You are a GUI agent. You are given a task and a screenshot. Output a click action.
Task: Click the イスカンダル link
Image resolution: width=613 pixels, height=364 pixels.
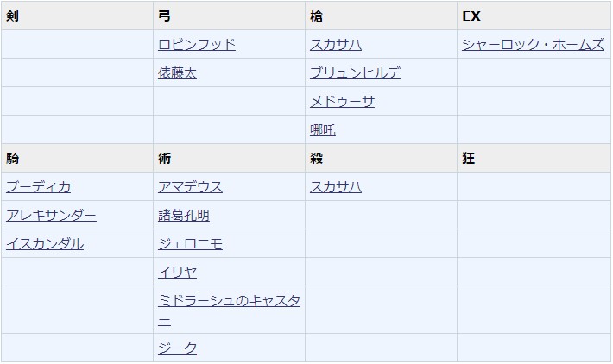point(45,244)
